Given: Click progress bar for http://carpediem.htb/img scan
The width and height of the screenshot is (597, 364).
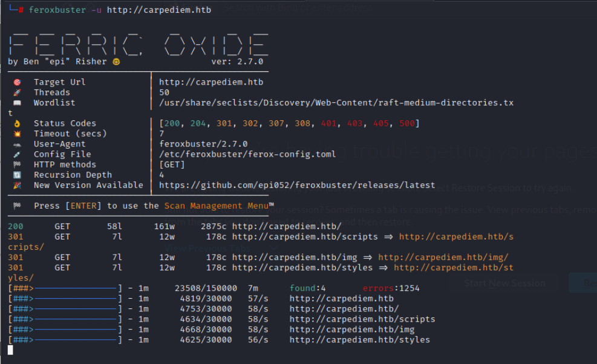Looking at the screenshot, I should pyautogui.click(x=65, y=330).
